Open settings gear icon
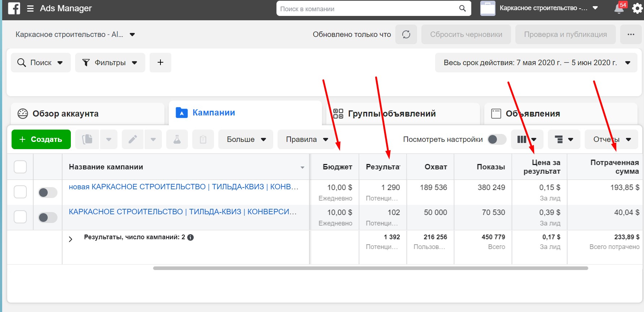This screenshot has width=644, height=312. pos(637,8)
